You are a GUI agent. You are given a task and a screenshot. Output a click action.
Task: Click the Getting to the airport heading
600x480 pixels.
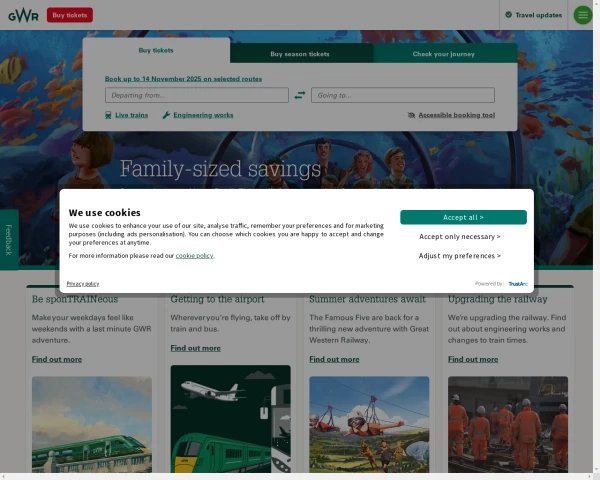click(217, 299)
